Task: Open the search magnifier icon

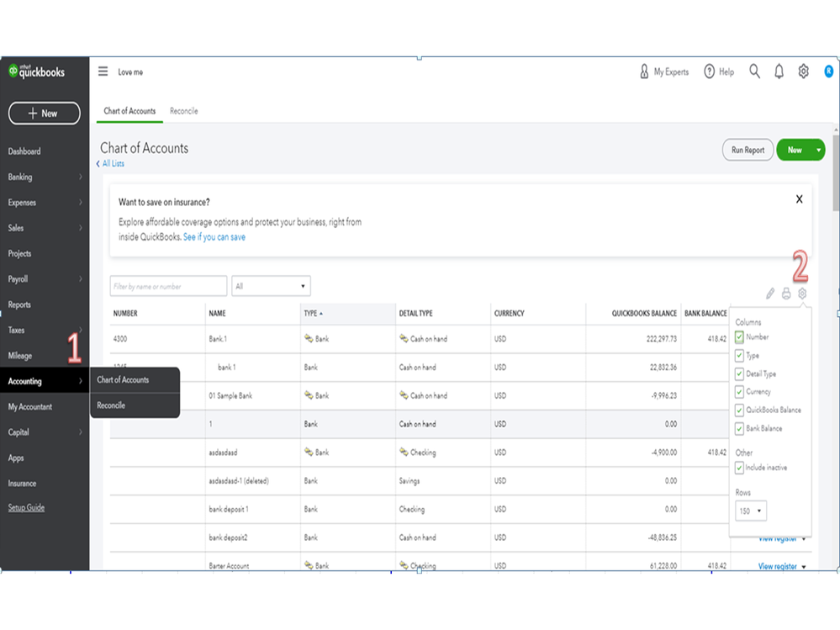Action: (754, 71)
